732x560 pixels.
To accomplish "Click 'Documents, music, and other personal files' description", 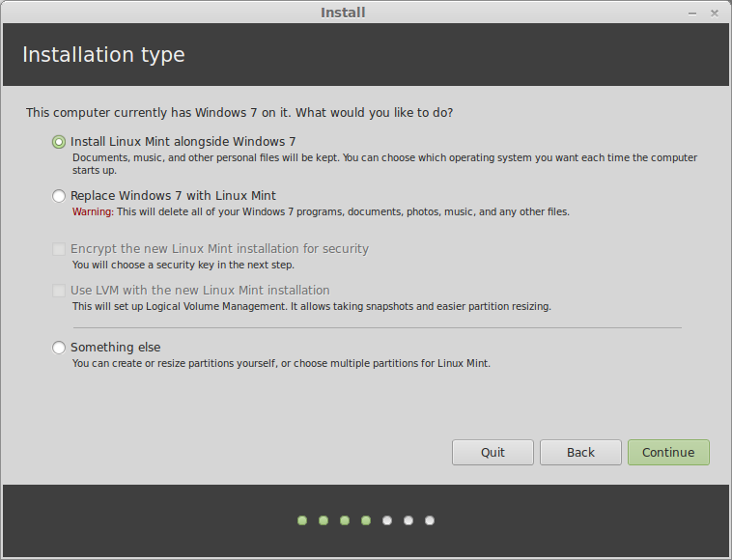I will coord(384,164).
